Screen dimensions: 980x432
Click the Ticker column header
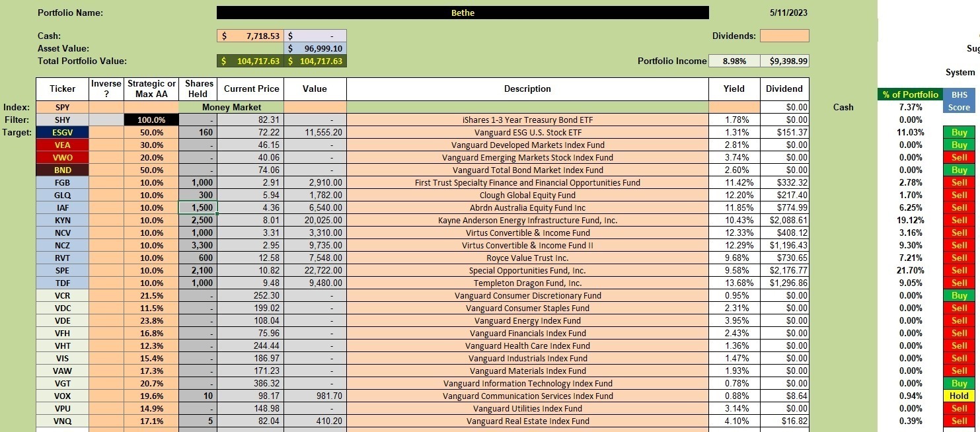[63, 89]
